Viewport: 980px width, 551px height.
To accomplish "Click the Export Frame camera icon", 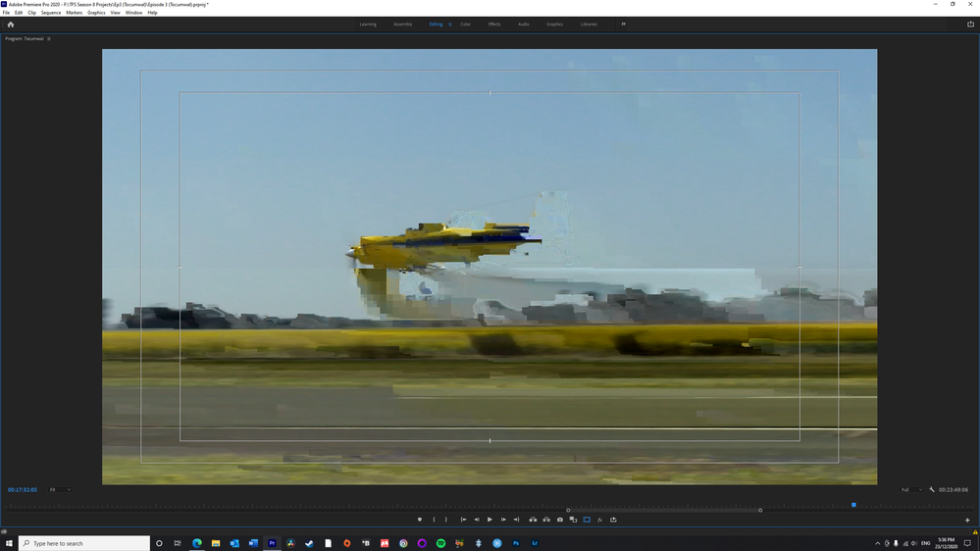I will (x=560, y=520).
